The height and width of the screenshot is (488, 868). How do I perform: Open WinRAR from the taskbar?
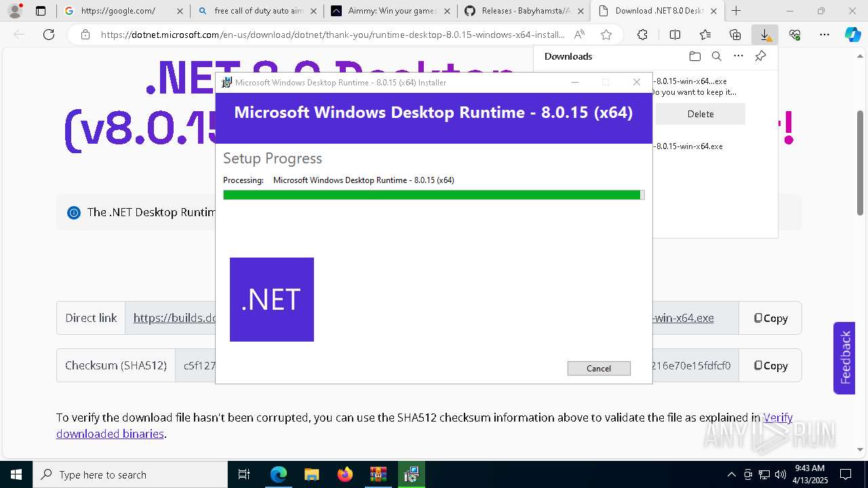tap(378, 474)
